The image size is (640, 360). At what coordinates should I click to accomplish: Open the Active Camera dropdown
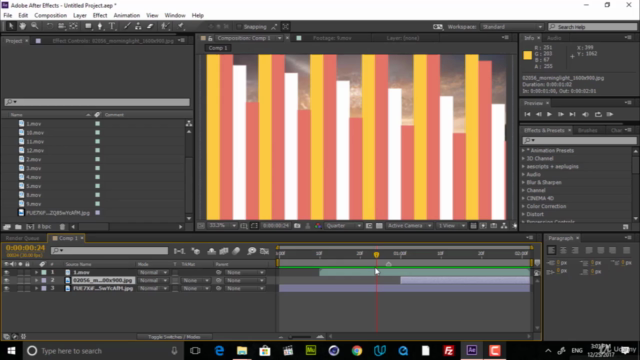point(409,226)
